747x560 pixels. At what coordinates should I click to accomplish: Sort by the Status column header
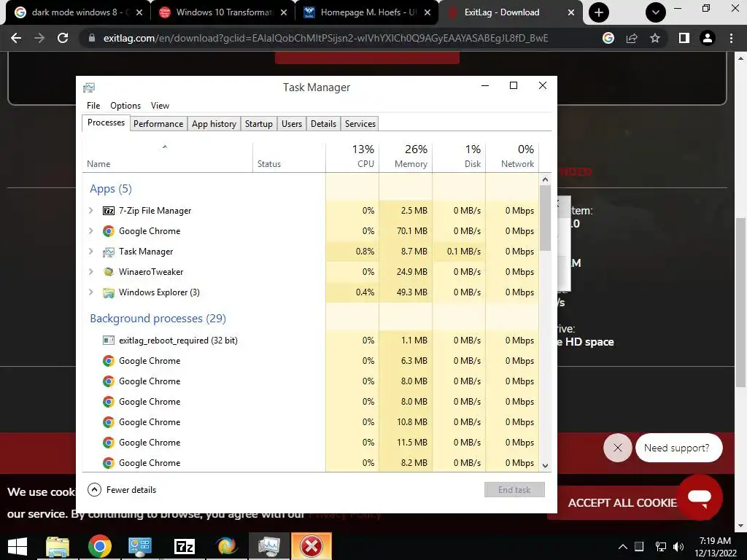click(289, 157)
